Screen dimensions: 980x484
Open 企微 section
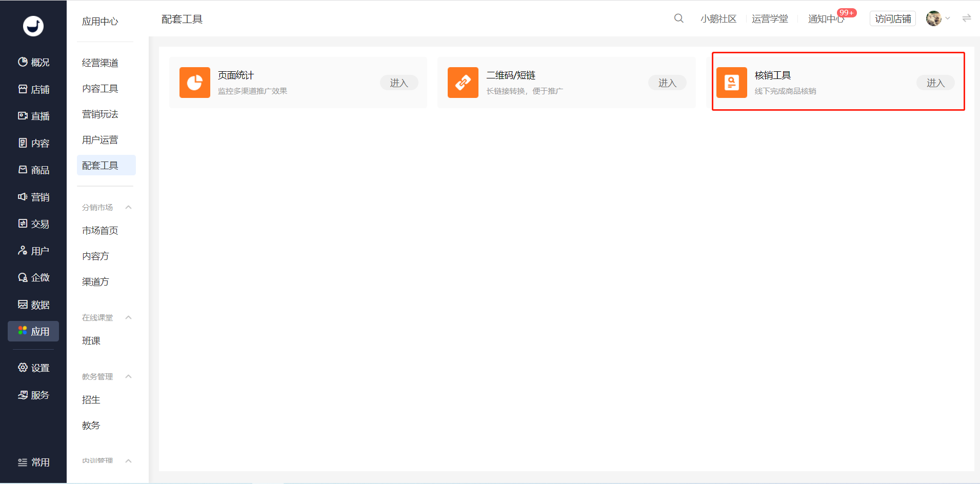pyautogui.click(x=33, y=277)
